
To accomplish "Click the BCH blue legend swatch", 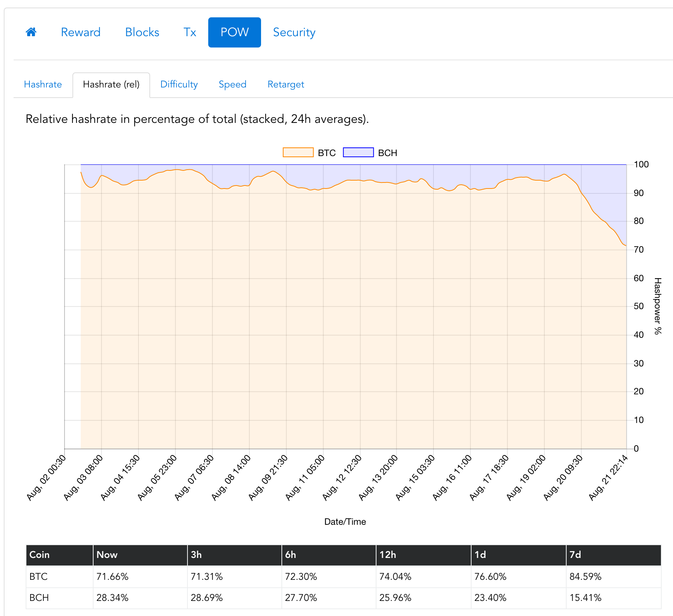I will [358, 152].
